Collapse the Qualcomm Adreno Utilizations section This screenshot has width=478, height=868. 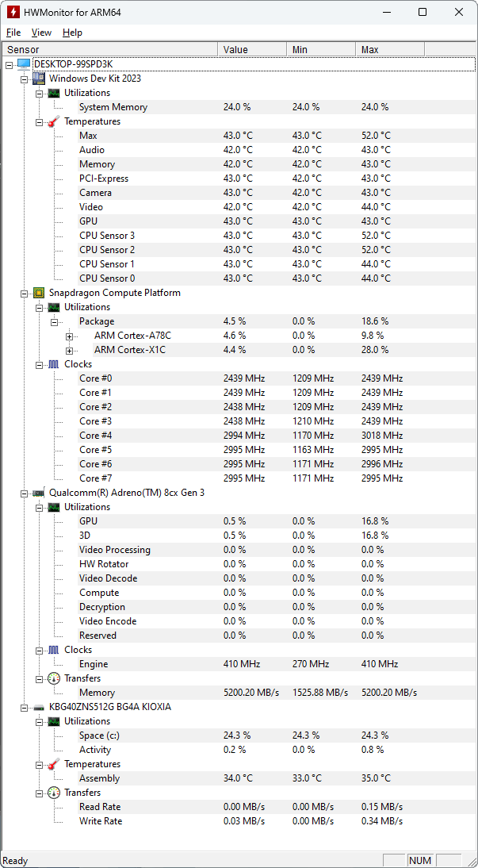point(38,506)
